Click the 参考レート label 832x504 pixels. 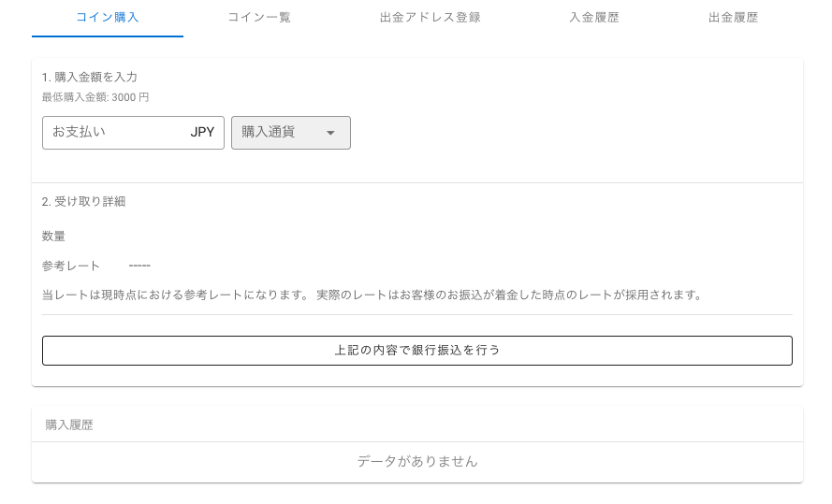tap(71, 266)
